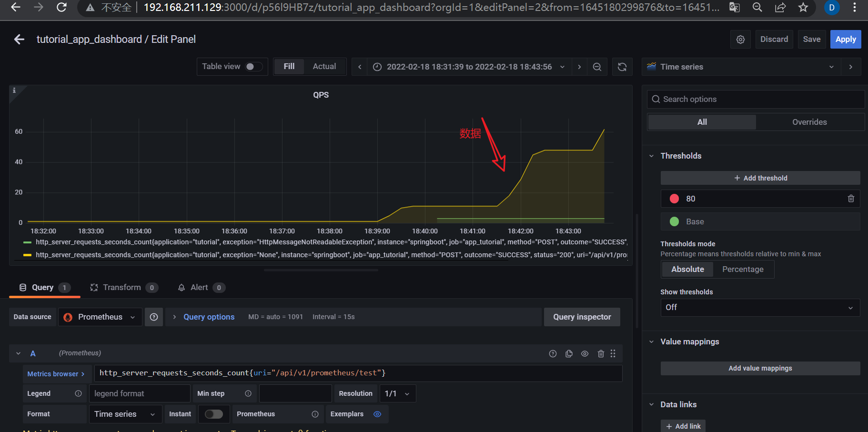868x432 pixels.
Task: Click the browser back button
Action: (x=16, y=7)
